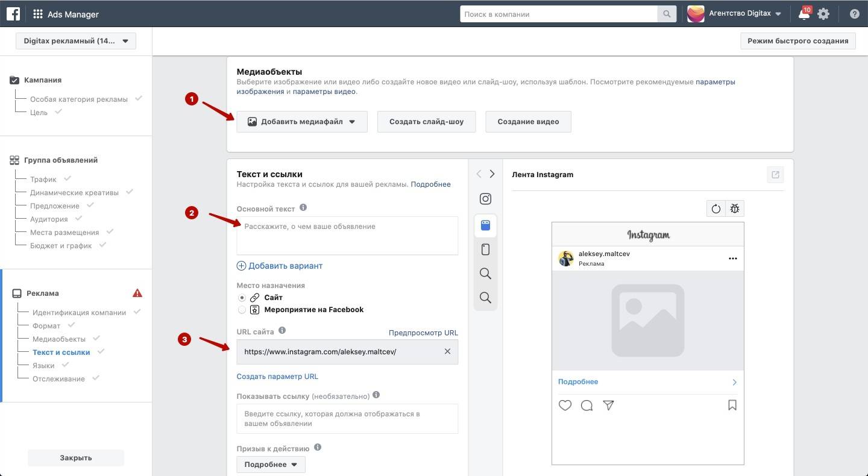Click info icon next to Показывать ссылку

point(376,395)
